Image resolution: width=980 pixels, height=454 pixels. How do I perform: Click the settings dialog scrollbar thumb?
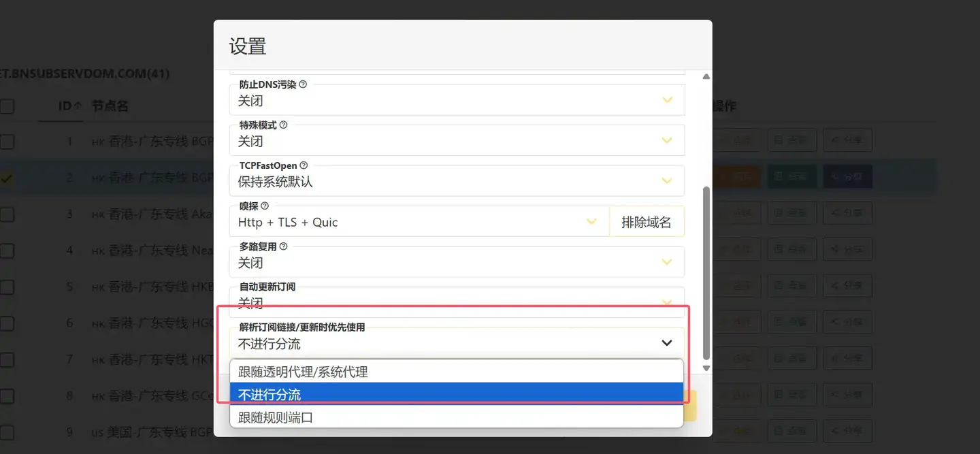tap(706, 272)
